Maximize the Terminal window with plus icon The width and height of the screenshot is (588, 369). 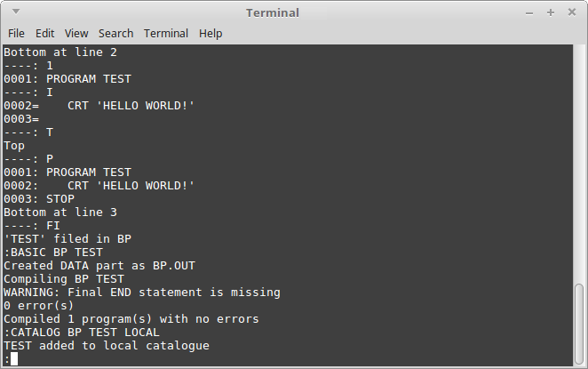551,12
